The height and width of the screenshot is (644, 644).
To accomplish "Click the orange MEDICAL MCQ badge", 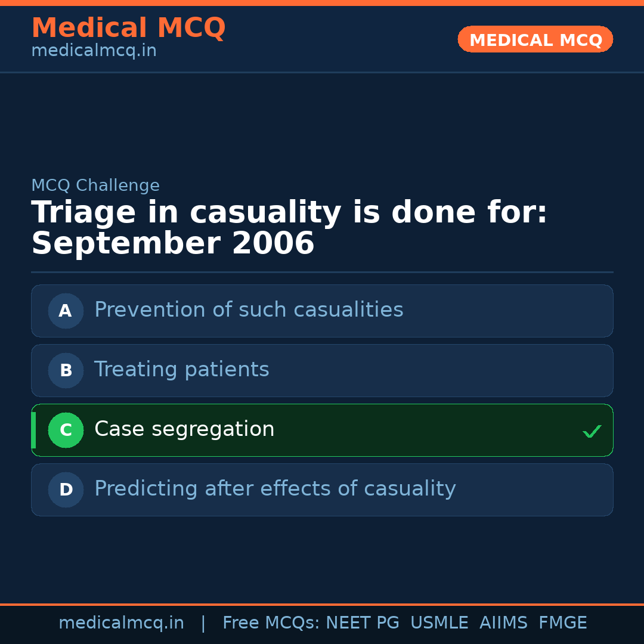I will pos(535,39).
